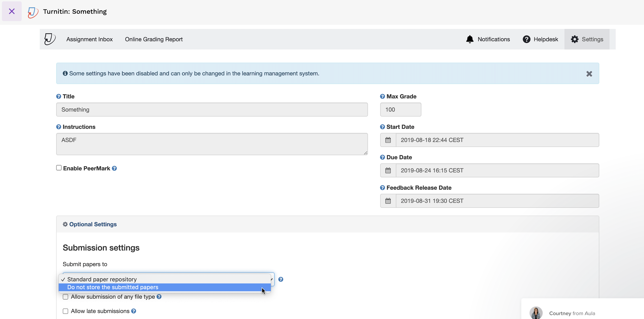
Task: Click the Settings gear icon
Action: [574, 39]
